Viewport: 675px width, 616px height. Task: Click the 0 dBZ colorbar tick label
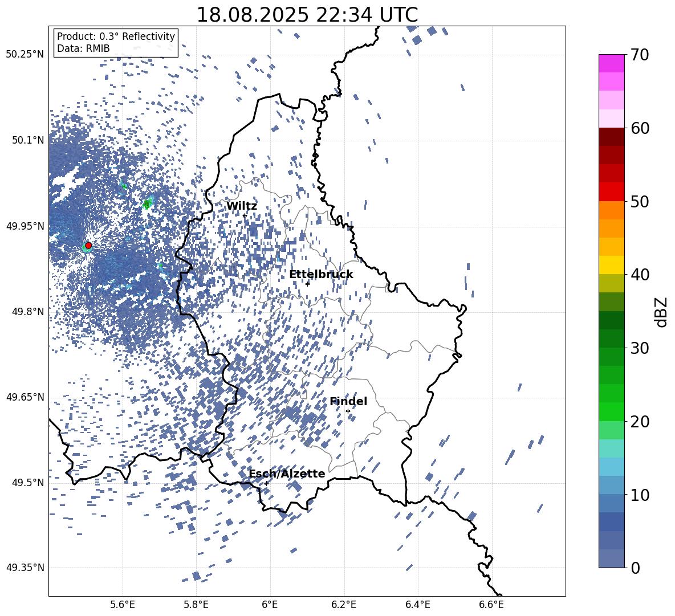pos(635,568)
